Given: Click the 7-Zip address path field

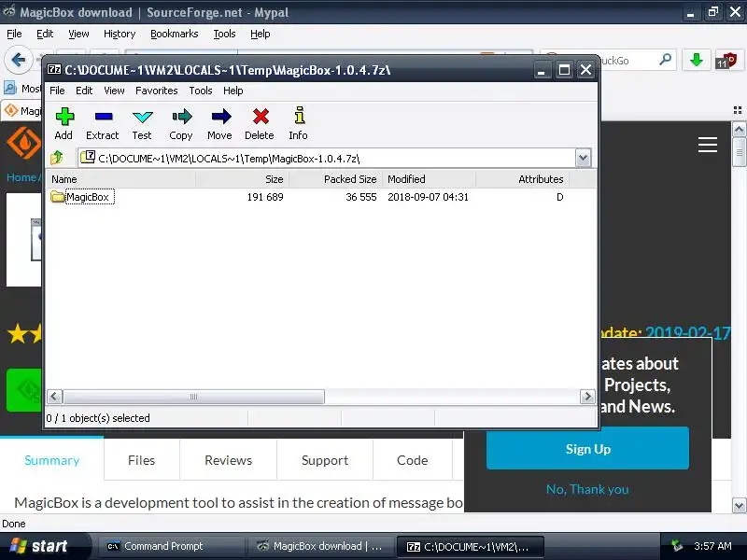Looking at the screenshot, I should [x=327, y=158].
